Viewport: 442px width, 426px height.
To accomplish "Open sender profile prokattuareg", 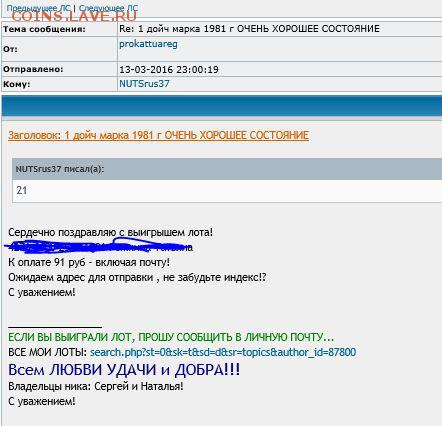I will (148, 44).
